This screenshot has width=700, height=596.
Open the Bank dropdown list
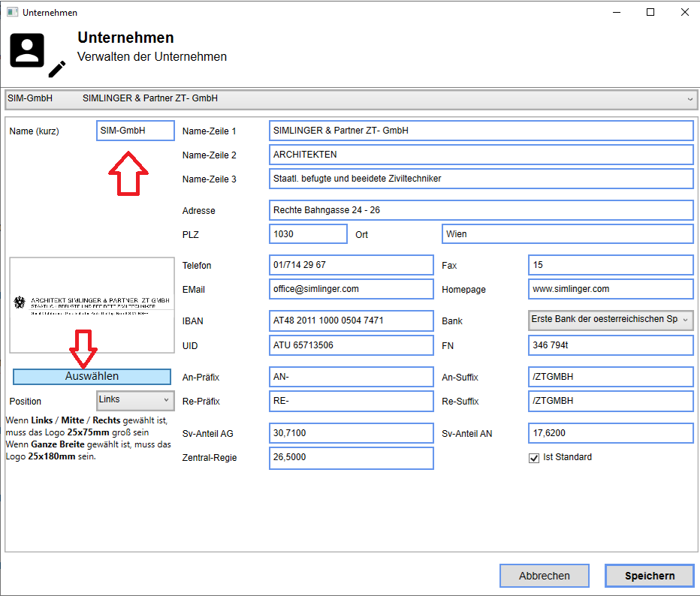pyautogui.click(x=611, y=320)
